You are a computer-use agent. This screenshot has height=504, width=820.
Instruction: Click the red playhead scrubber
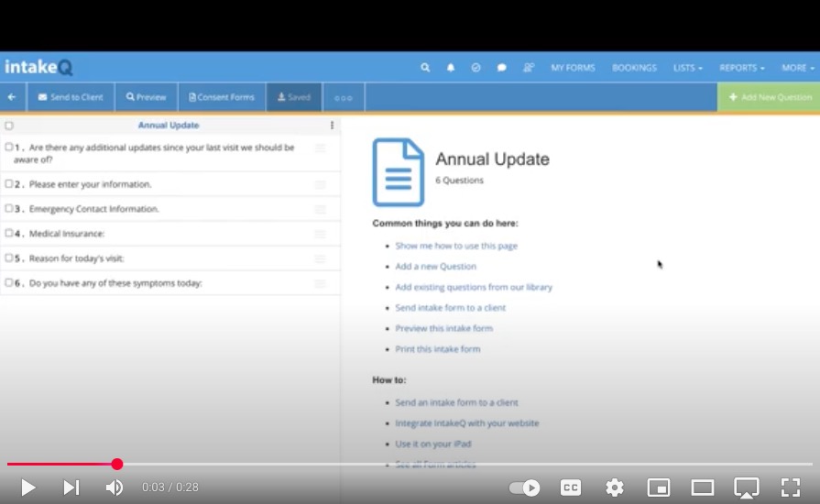point(117,464)
